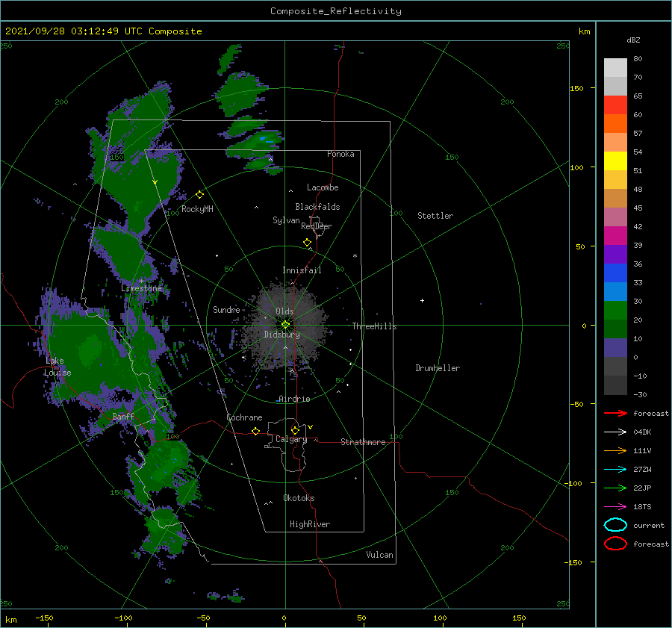Click the yellow 54 dBZ color swatch
672x628 pixels.
[x=615, y=161]
